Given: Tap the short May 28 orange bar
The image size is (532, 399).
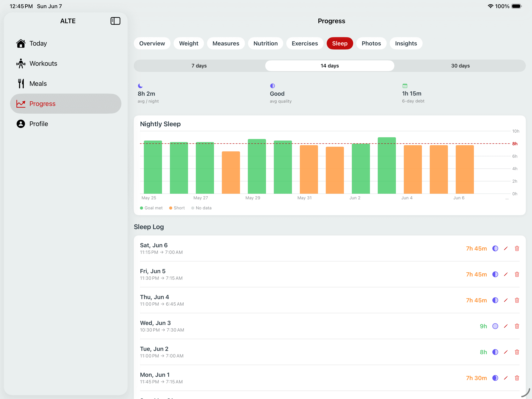Looking at the screenshot, I should tap(231, 172).
